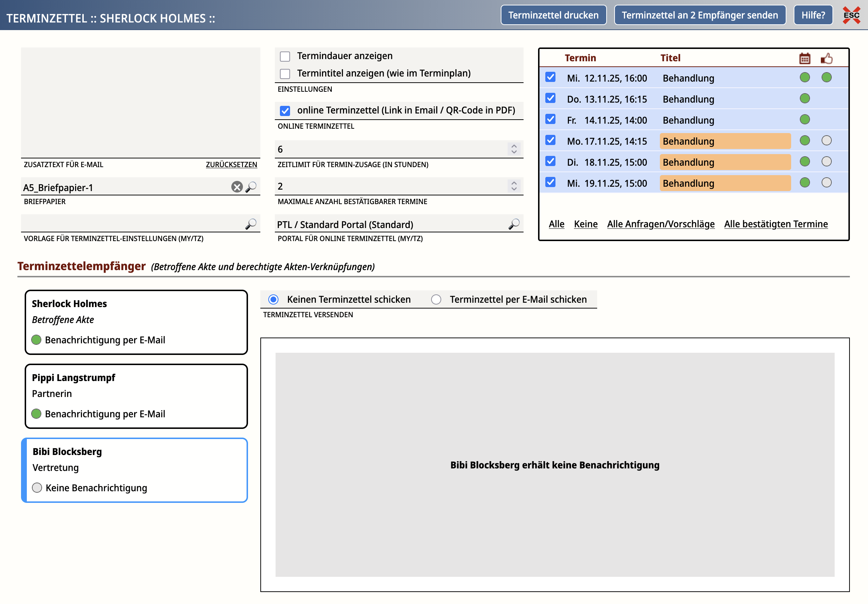Click the red ESC close icon
The width and height of the screenshot is (868, 604).
tap(851, 15)
